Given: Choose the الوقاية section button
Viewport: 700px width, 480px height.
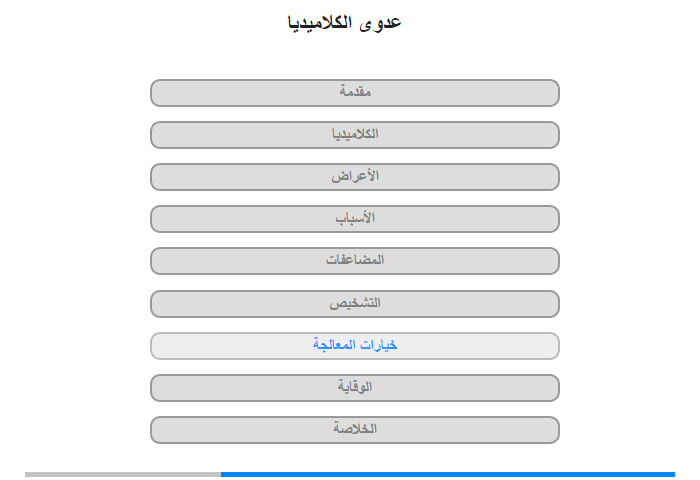Looking at the screenshot, I should click(354, 388).
